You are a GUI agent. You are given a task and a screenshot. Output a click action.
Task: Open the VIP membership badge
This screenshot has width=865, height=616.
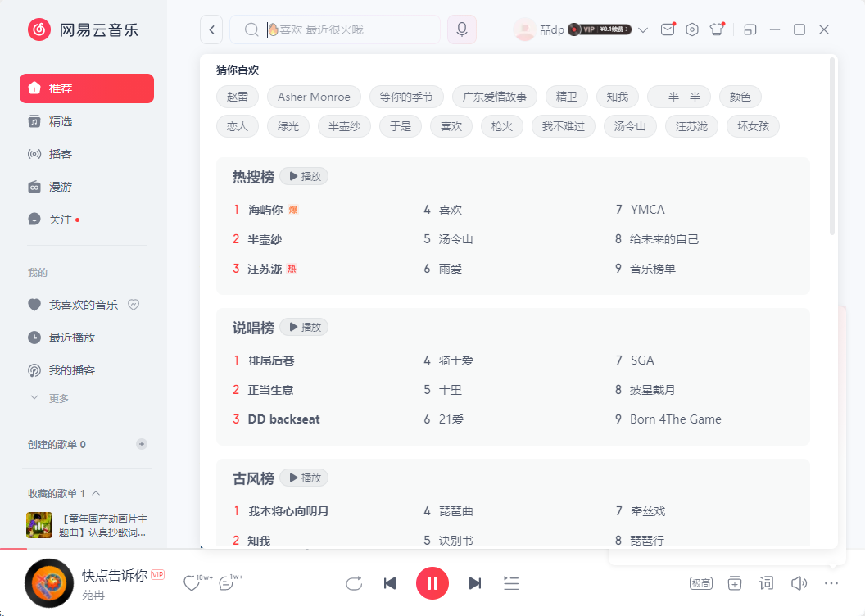[x=599, y=29]
